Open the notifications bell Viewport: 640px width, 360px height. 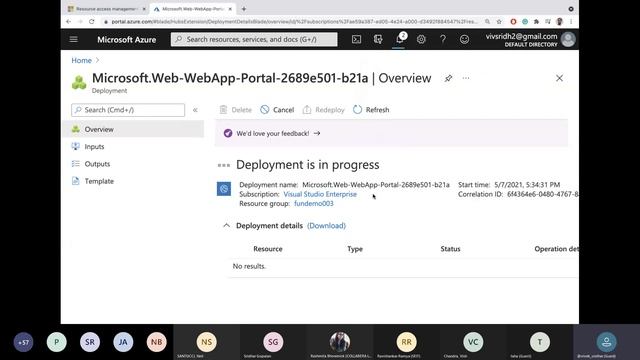coord(400,39)
